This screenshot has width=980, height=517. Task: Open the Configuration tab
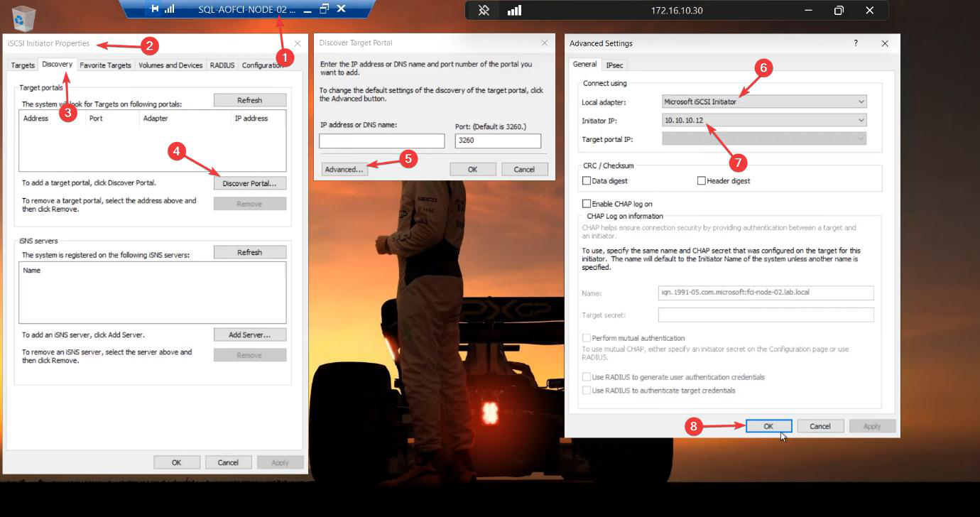point(262,65)
